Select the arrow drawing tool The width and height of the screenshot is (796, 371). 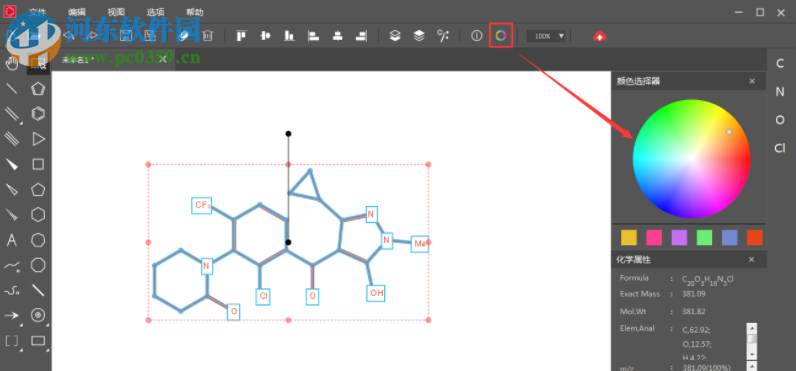click(x=12, y=316)
